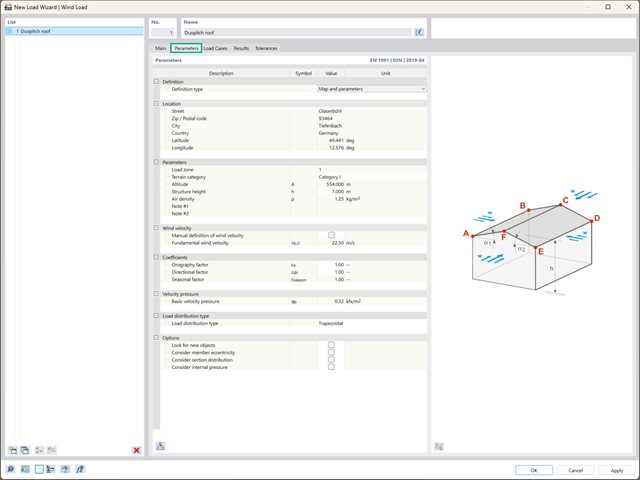This screenshot has width=640, height=480.
Task: Click the Zip code value 93464
Action: (372, 118)
